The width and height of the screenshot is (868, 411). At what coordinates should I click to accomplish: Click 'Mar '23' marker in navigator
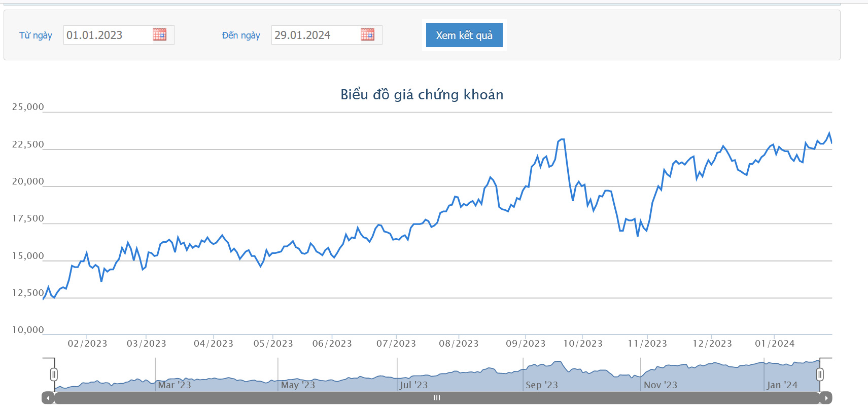(x=174, y=385)
